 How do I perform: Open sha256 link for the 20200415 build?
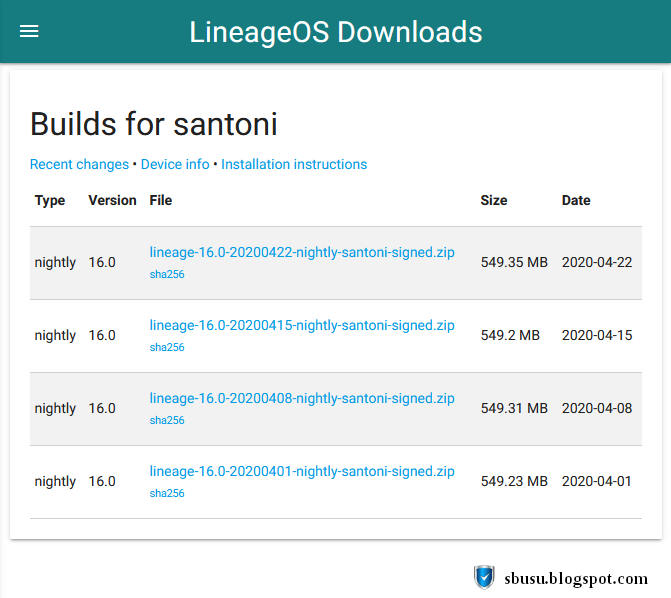coord(167,347)
